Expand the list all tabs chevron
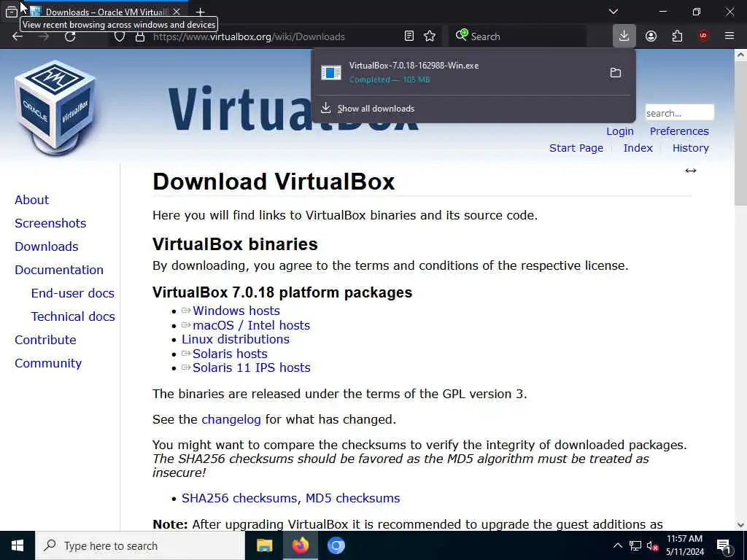Viewport: 747px width, 560px height. (614, 12)
